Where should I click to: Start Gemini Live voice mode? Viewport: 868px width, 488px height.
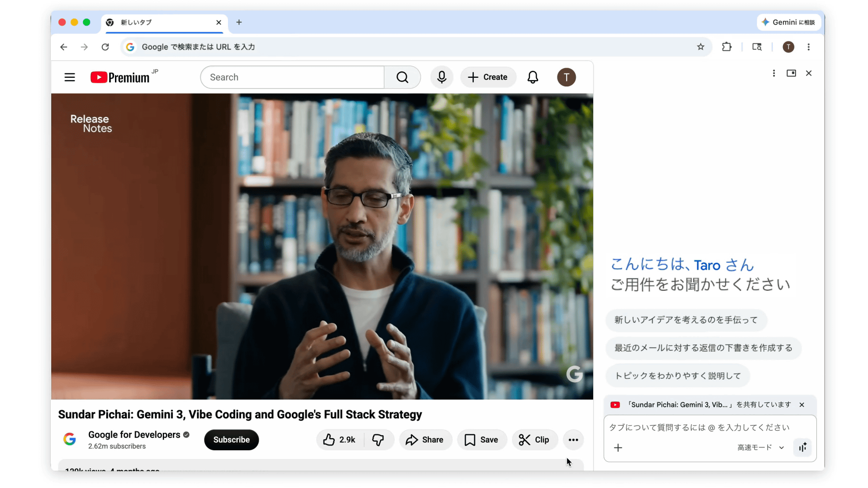[802, 447]
